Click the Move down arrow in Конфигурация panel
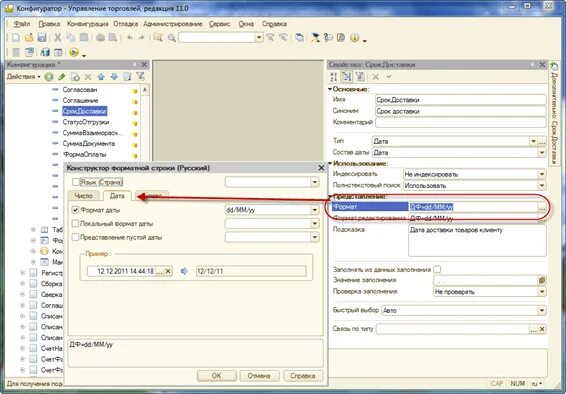The width and height of the screenshot is (566, 394). point(114,77)
